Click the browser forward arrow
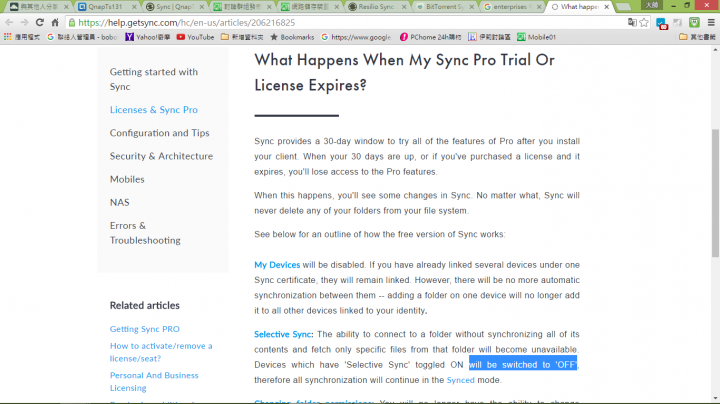Viewport: 720px width, 404px height. 24,22
